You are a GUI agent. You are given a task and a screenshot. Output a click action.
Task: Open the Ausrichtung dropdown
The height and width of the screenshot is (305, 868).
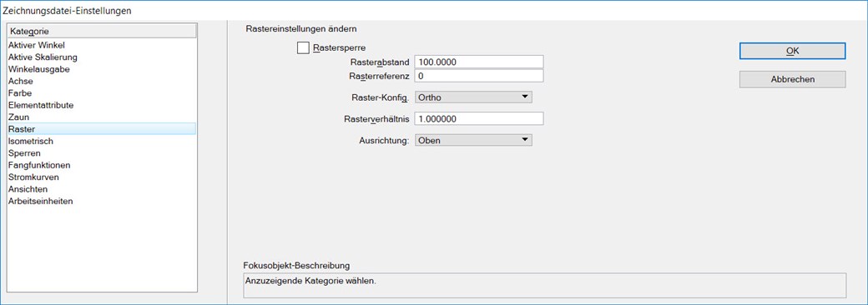click(x=473, y=140)
